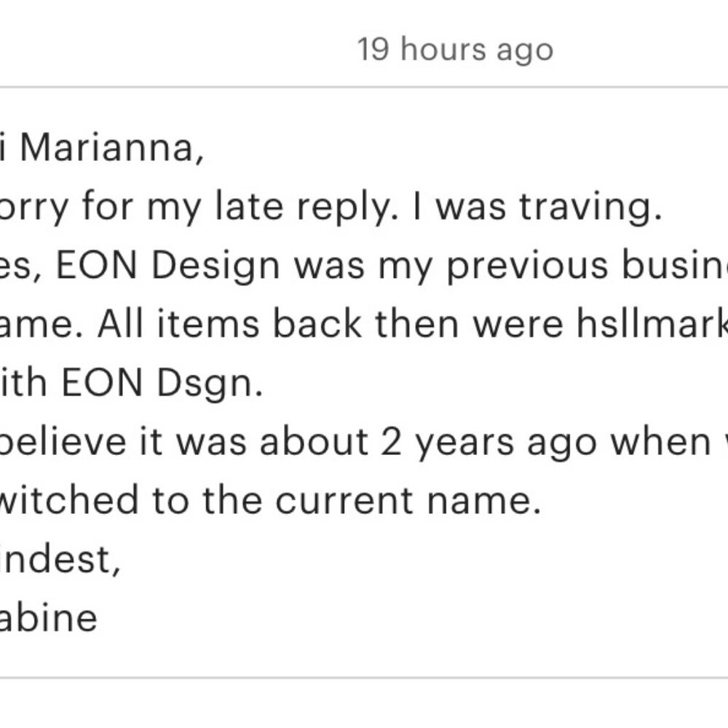
Task: Click the divider line below the signature
Action: (x=364, y=678)
